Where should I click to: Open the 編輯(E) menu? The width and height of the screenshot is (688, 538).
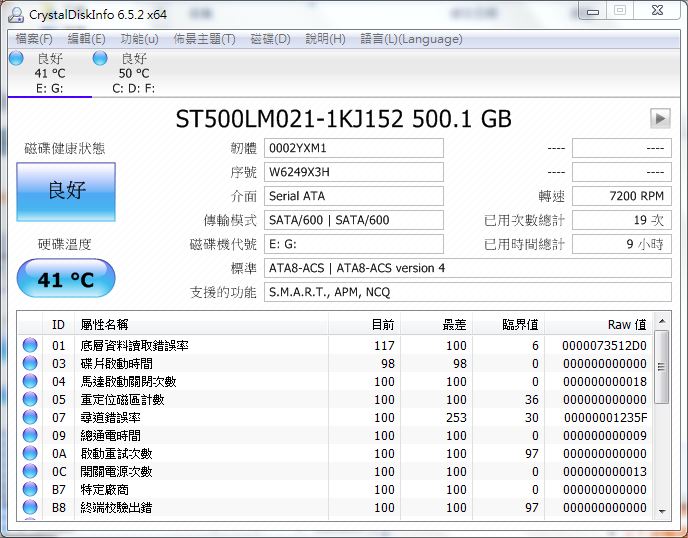point(86,39)
